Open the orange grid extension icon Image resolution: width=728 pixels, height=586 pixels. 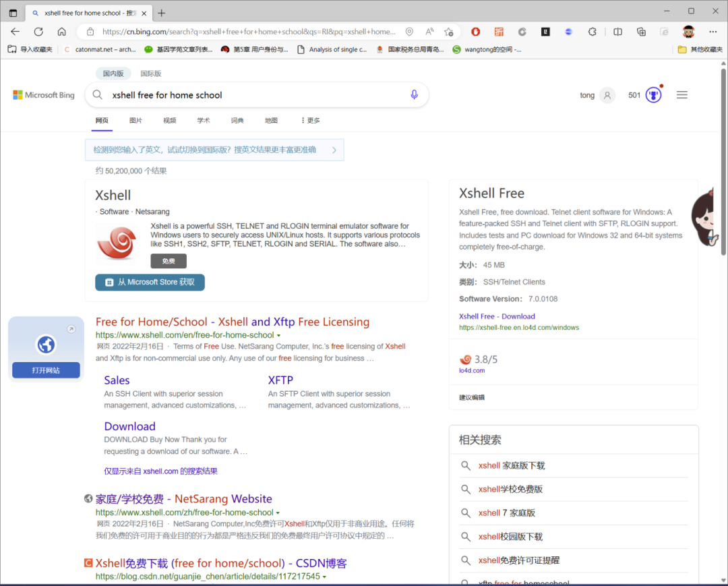(499, 32)
